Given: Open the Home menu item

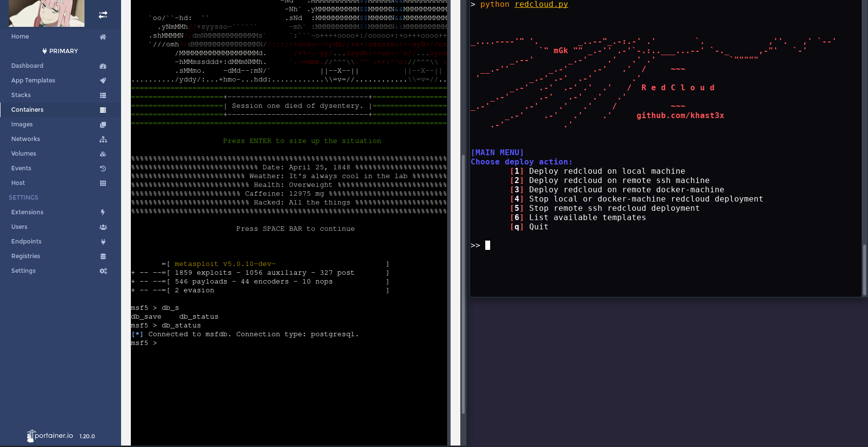Looking at the screenshot, I should [20, 37].
